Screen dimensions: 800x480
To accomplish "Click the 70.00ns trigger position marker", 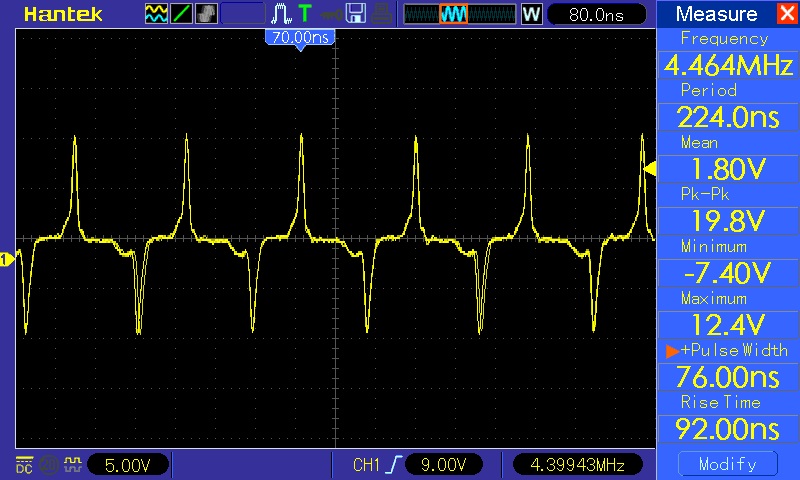I will [300, 38].
